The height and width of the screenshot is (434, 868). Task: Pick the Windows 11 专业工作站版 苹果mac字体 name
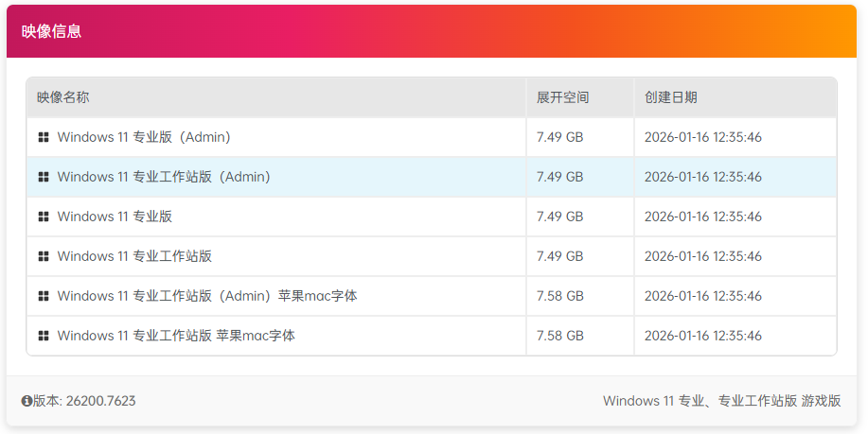pos(176,336)
